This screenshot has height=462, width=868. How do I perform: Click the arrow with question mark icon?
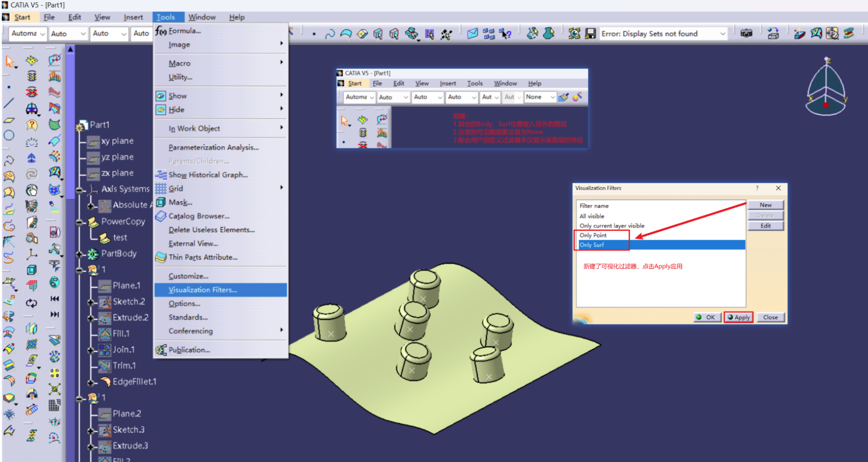coord(506,33)
